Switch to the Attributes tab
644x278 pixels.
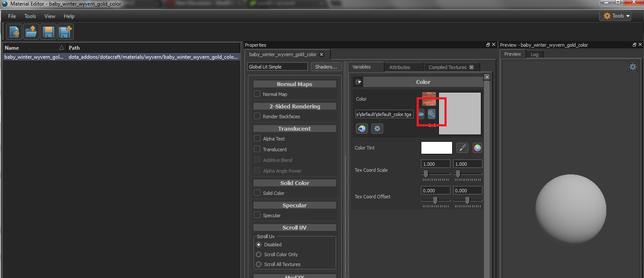tap(400, 67)
